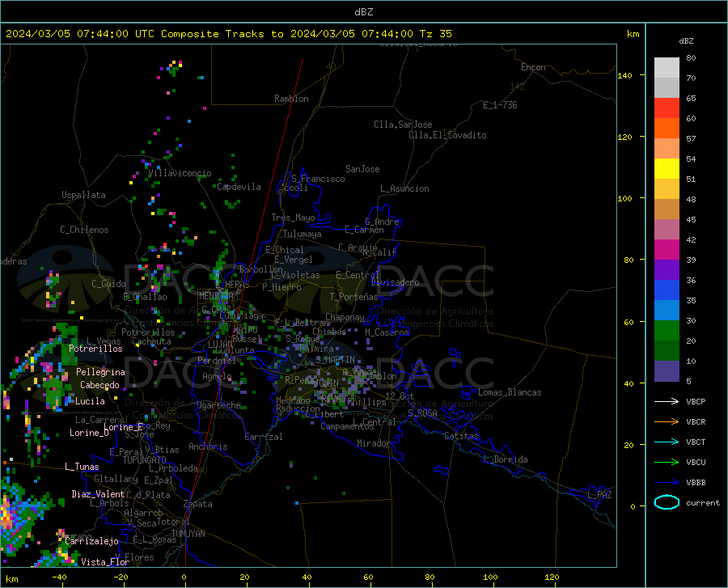Click the '-40' tick on the horizontal km axis
The image size is (728, 588).
[x=59, y=577]
